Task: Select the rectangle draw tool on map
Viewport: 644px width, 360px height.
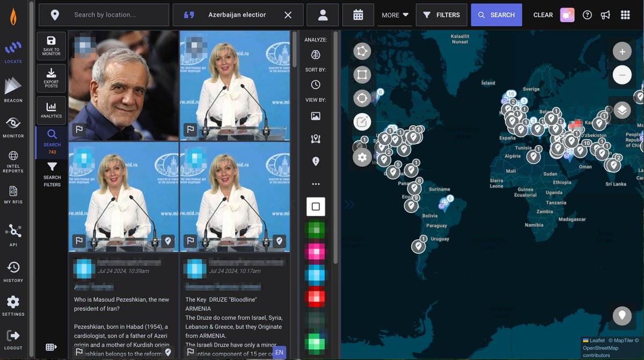Action: coord(362,75)
